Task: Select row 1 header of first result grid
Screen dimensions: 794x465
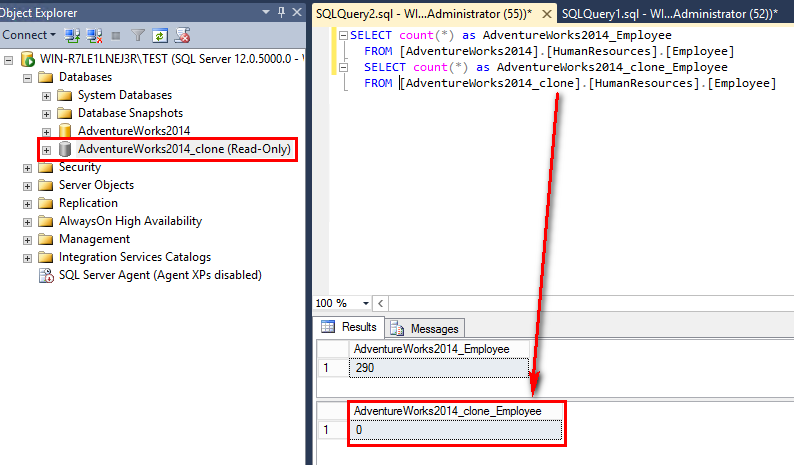Action: pyautogui.click(x=333, y=368)
